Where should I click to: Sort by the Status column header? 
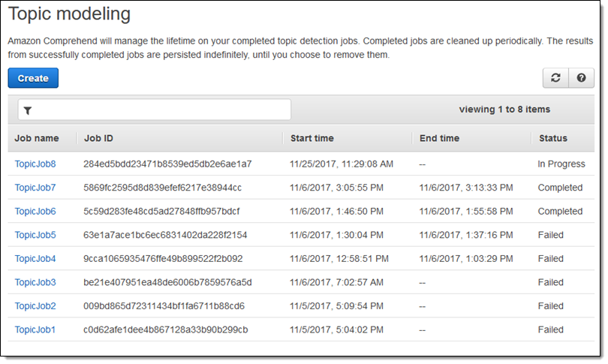point(552,139)
